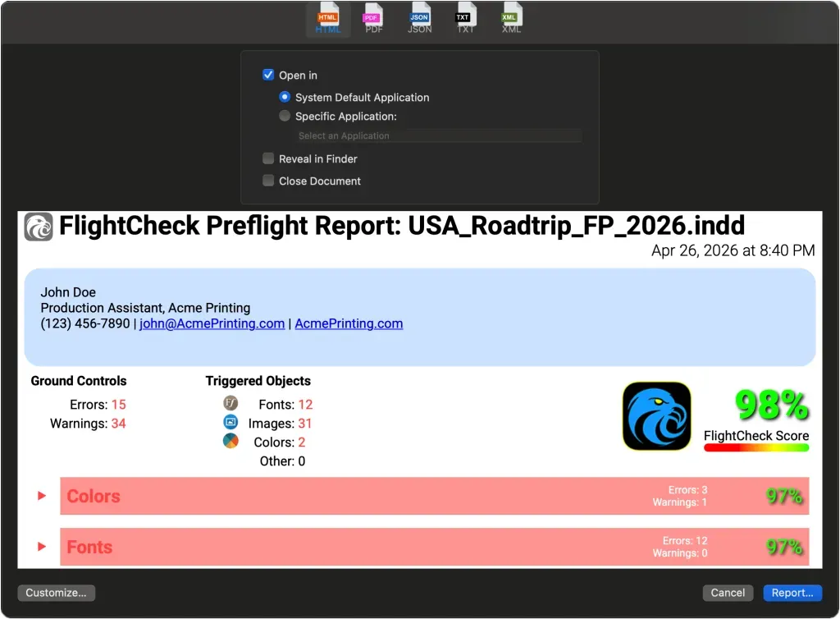
Task: Click the large blue eagle app icon
Action: click(657, 416)
